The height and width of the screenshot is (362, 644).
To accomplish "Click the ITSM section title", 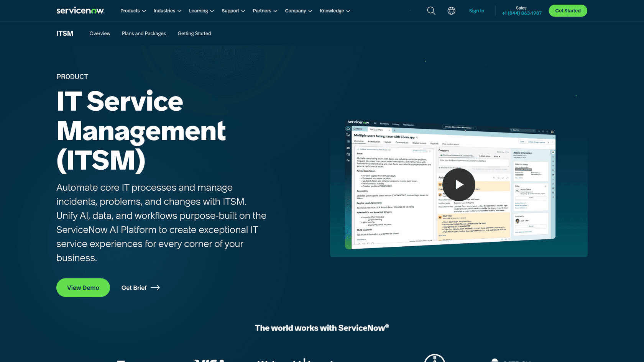I will 65,34.
